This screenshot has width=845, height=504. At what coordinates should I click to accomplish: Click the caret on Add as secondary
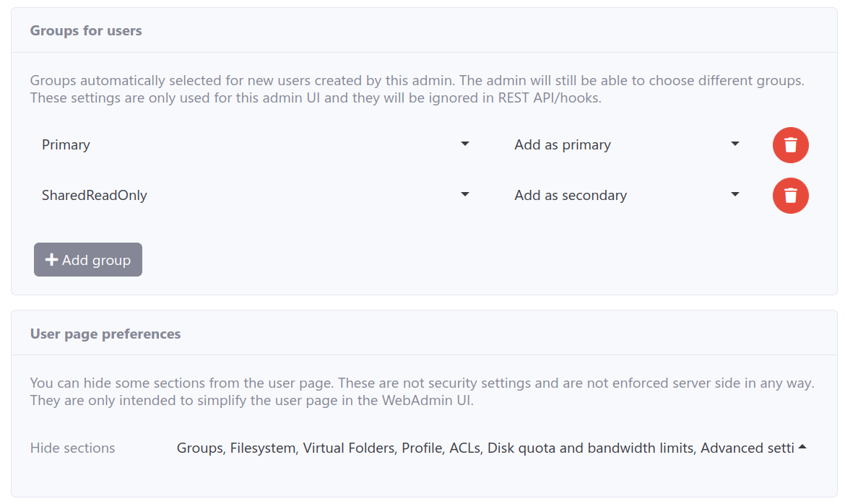coord(734,194)
